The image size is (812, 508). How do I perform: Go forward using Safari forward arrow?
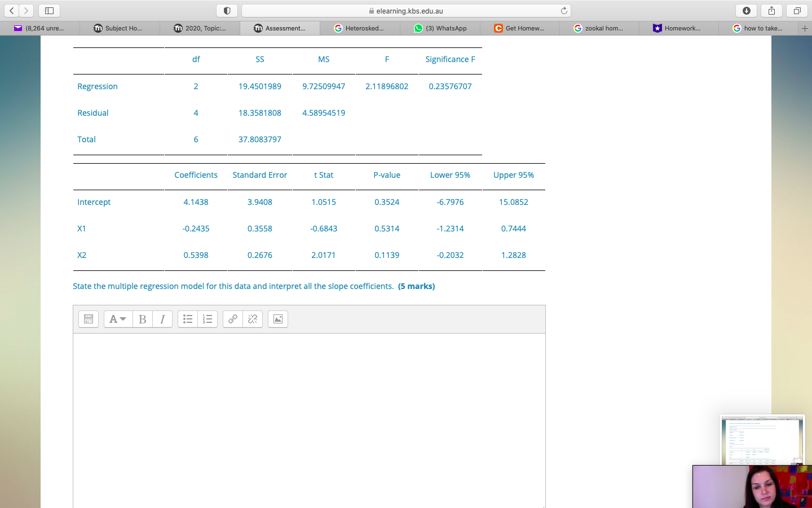point(26,11)
